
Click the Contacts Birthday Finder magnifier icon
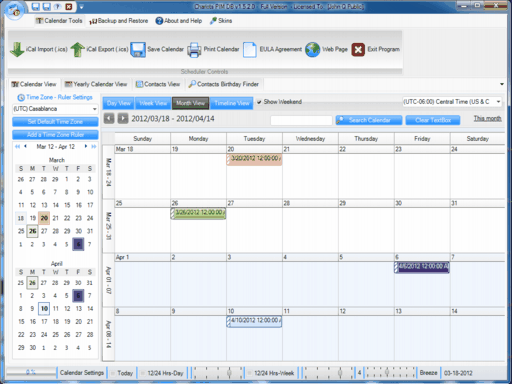click(x=192, y=84)
